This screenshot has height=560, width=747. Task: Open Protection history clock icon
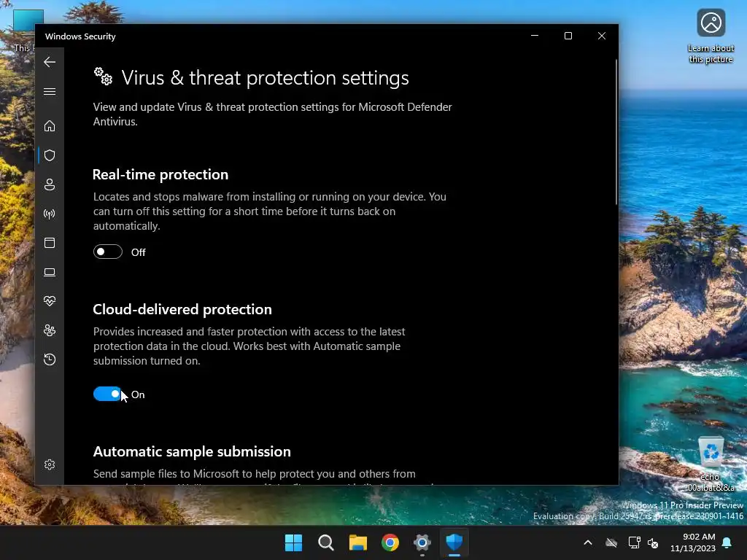pyautogui.click(x=50, y=359)
